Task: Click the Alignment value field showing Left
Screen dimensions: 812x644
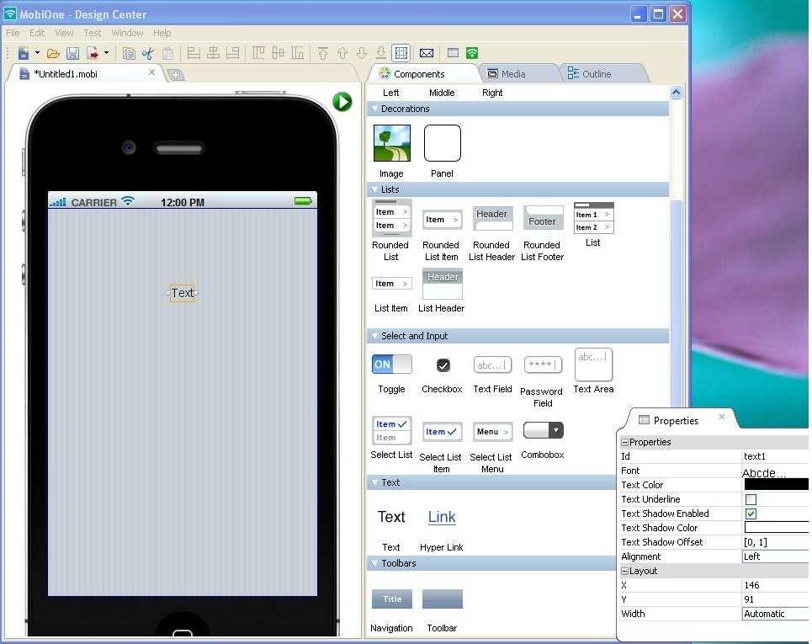Action: (x=775, y=556)
